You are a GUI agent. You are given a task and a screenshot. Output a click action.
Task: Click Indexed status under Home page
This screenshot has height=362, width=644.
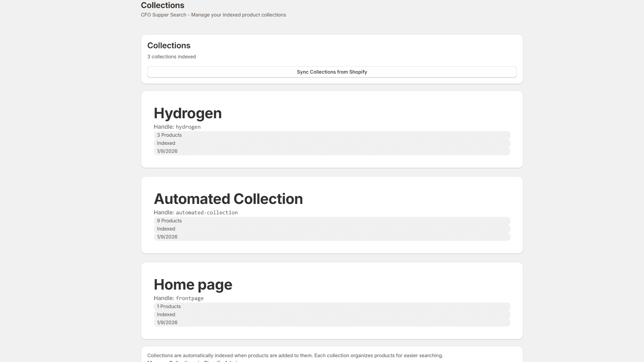[166, 315]
